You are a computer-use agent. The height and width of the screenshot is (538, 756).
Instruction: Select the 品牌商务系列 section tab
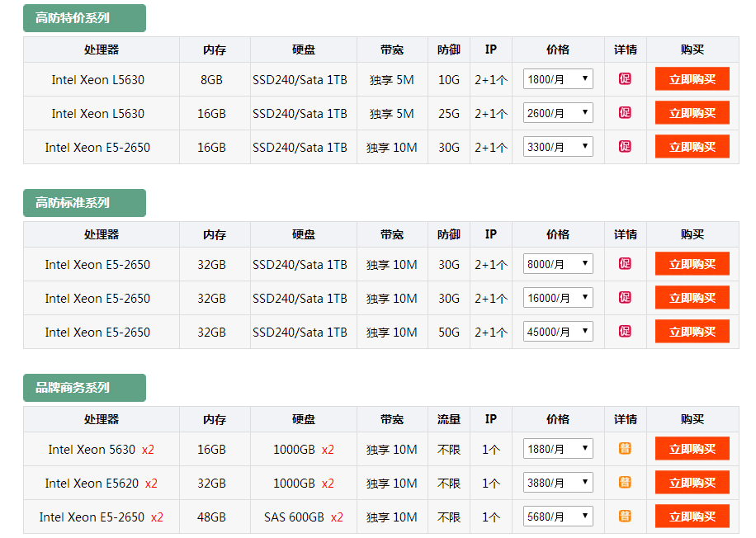[84, 388]
